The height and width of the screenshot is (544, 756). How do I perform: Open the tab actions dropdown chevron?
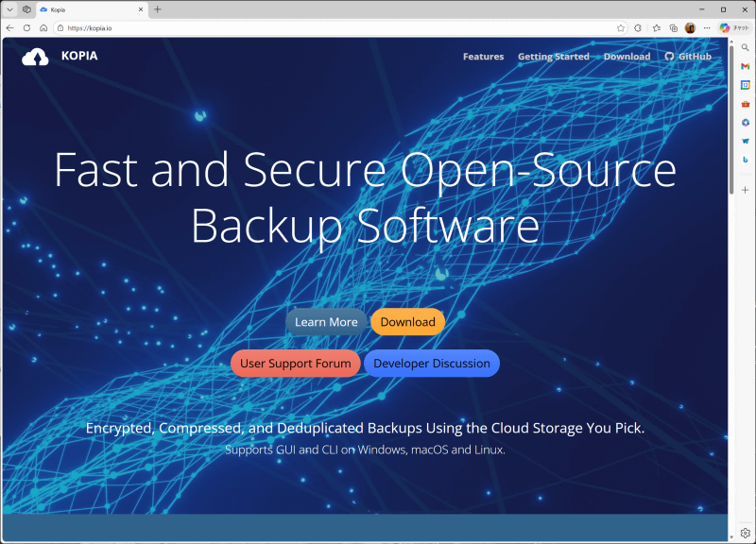pos(9,9)
